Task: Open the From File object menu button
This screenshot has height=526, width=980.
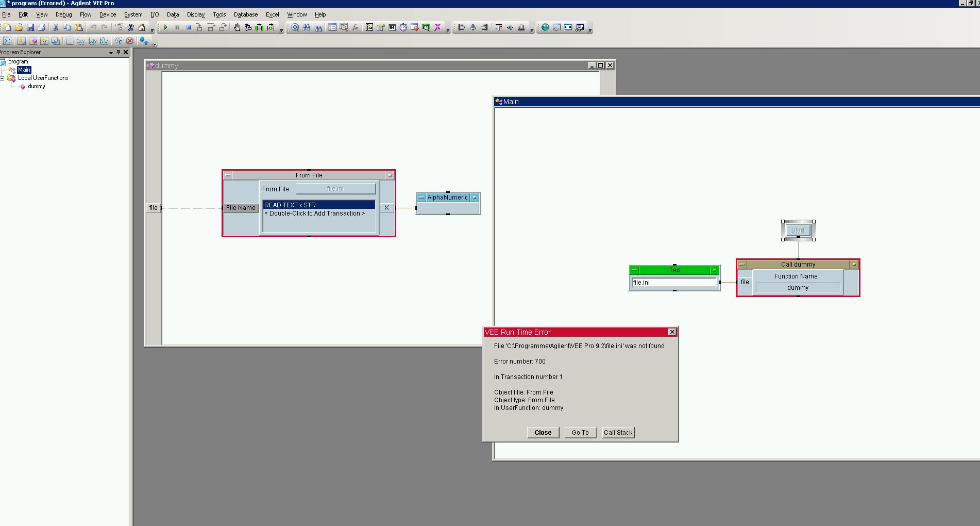Action: [227, 175]
